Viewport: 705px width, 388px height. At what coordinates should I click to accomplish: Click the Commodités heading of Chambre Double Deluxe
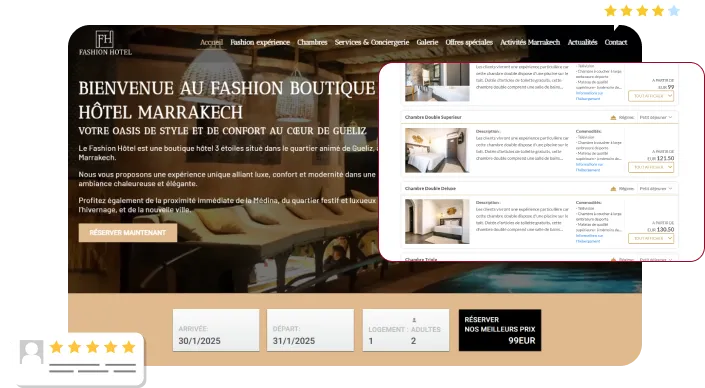(x=589, y=202)
